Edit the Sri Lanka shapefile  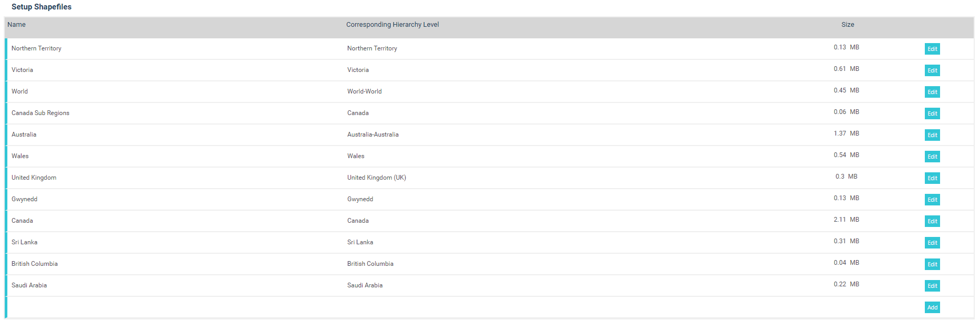click(x=932, y=243)
